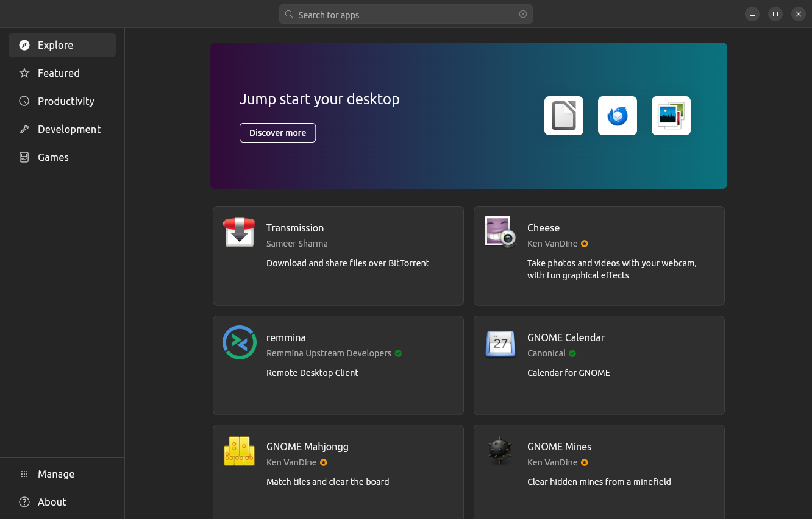Open the GNOME Mahjongg tiles icon
Screen dimensions: 812x519
point(239,451)
